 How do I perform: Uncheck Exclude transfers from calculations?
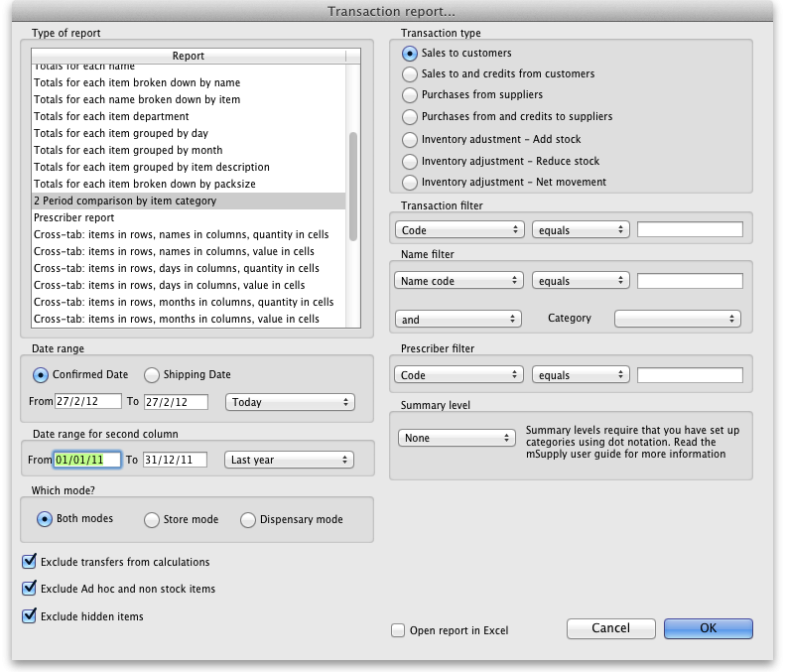point(29,562)
